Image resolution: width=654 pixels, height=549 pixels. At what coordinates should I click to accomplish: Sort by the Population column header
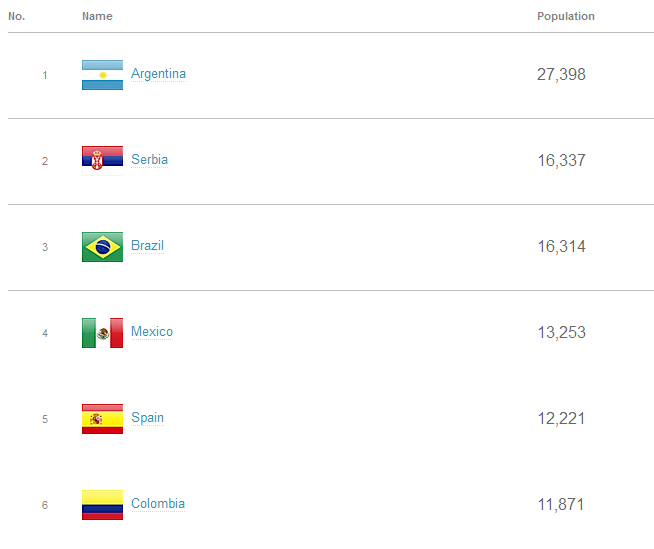pyautogui.click(x=566, y=16)
